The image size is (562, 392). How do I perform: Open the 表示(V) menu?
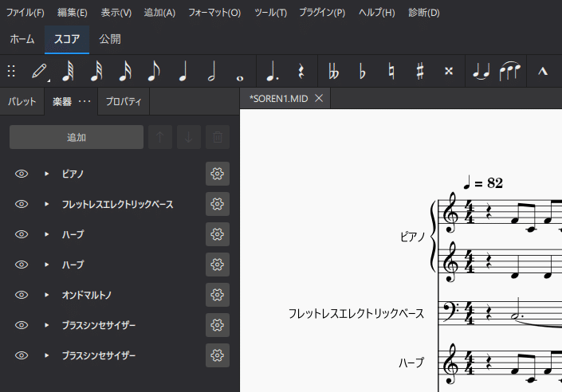[x=116, y=13]
